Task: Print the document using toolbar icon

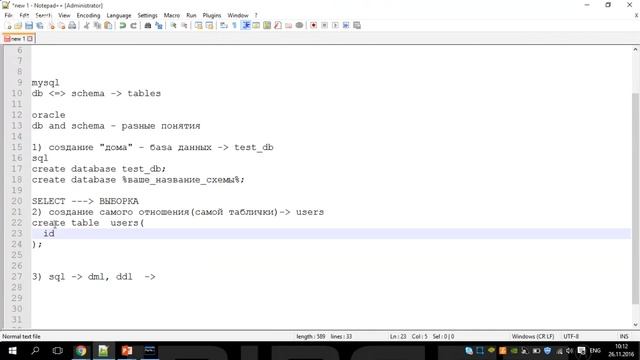Action: click(72, 25)
